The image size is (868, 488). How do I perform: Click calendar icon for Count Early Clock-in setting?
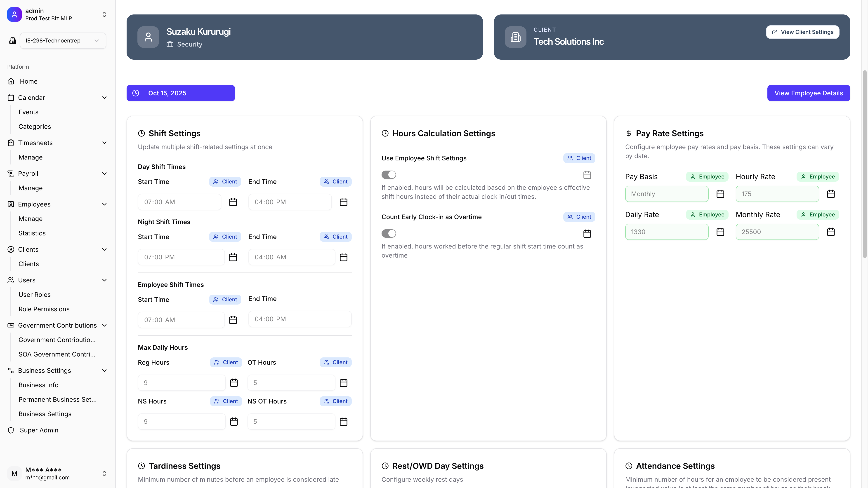coord(587,234)
